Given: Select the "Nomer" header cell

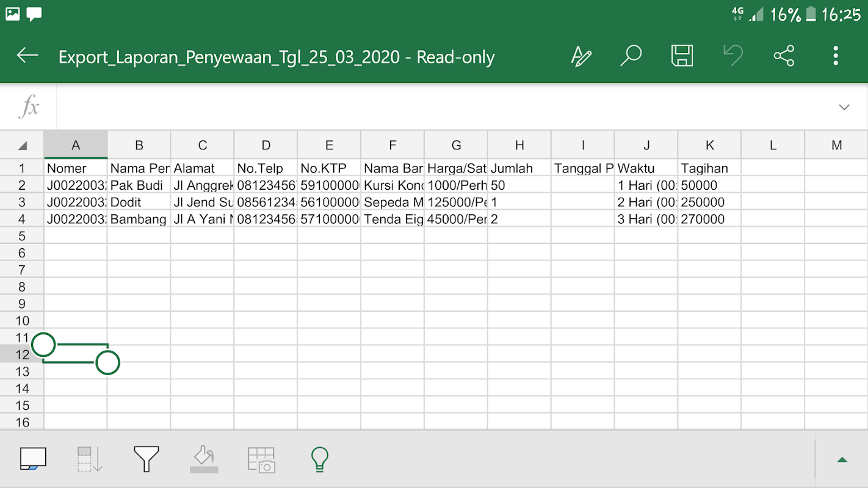Looking at the screenshot, I should [x=76, y=168].
